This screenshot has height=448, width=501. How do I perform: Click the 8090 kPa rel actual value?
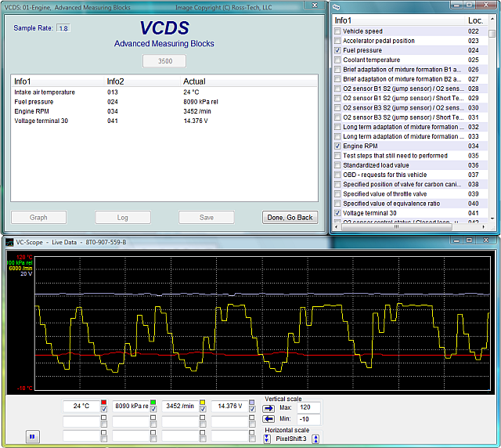(200, 102)
